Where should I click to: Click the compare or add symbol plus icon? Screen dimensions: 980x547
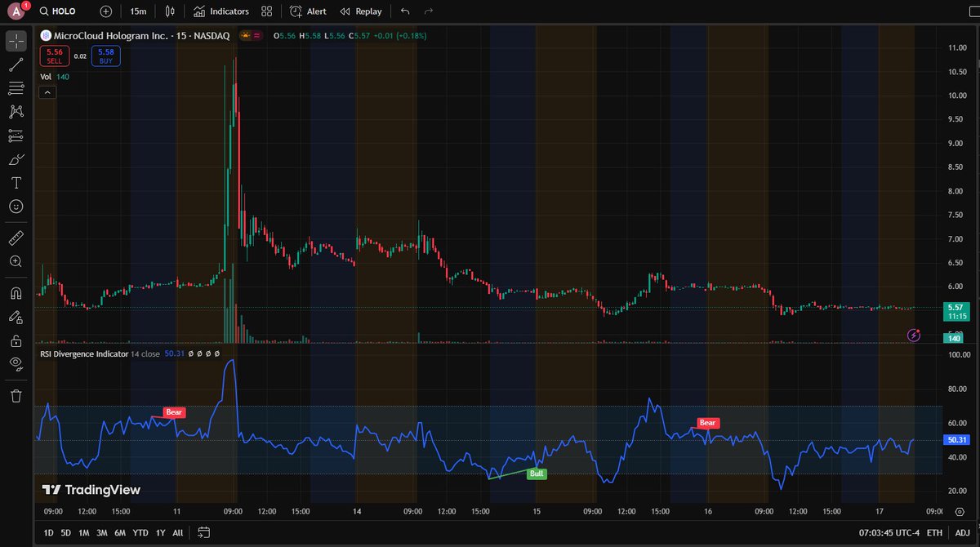coord(106,11)
